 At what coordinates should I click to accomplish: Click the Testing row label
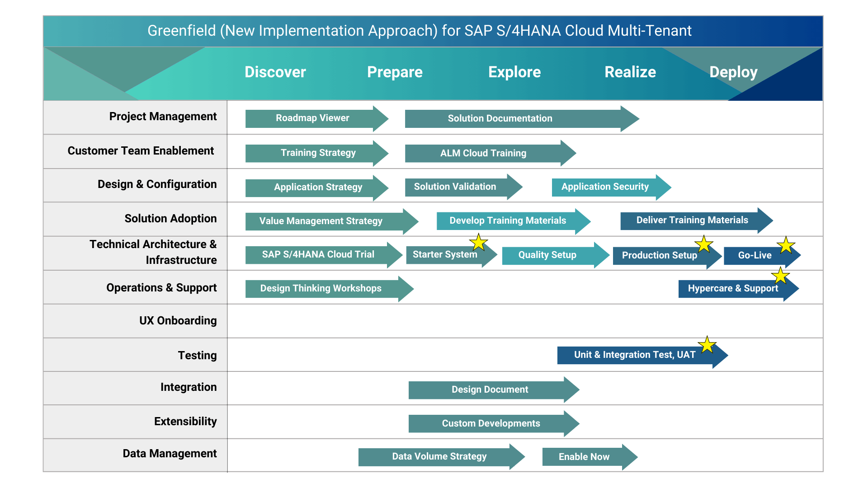click(197, 356)
